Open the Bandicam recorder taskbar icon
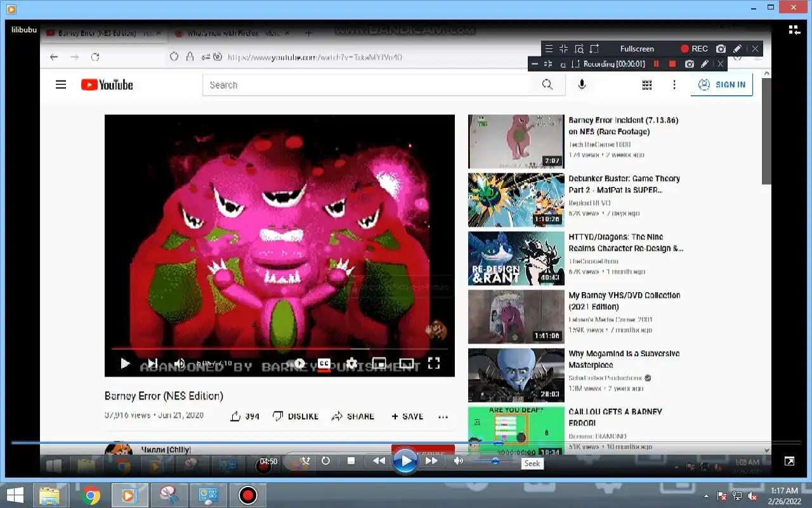 (247, 495)
